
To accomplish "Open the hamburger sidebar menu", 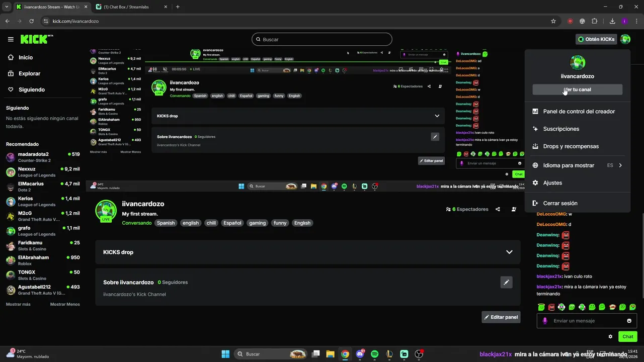I will pyautogui.click(x=11, y=39).
